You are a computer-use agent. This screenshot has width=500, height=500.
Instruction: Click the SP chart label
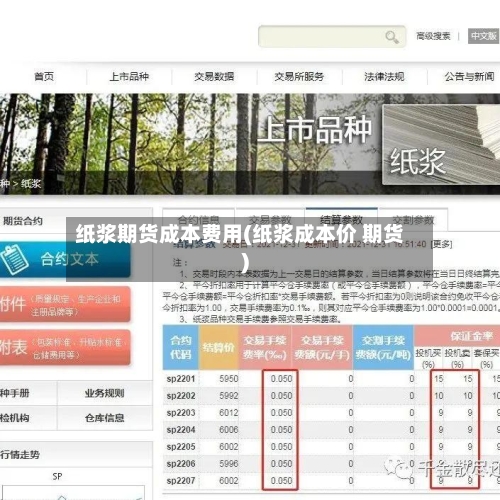point(57,477)
